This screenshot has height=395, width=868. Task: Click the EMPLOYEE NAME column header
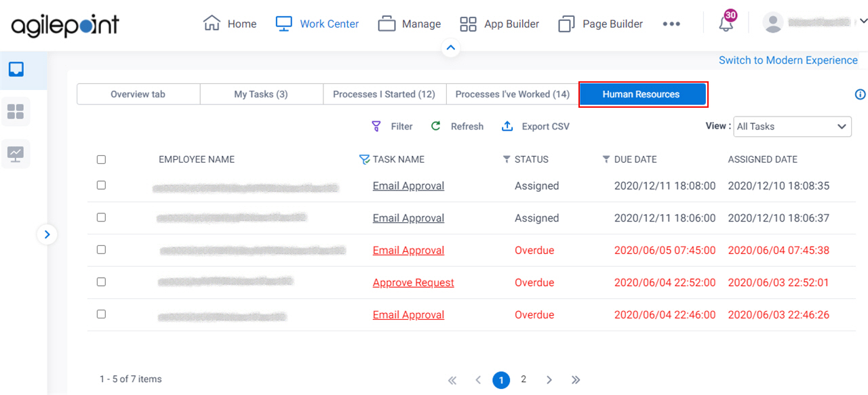pos(197,160)
